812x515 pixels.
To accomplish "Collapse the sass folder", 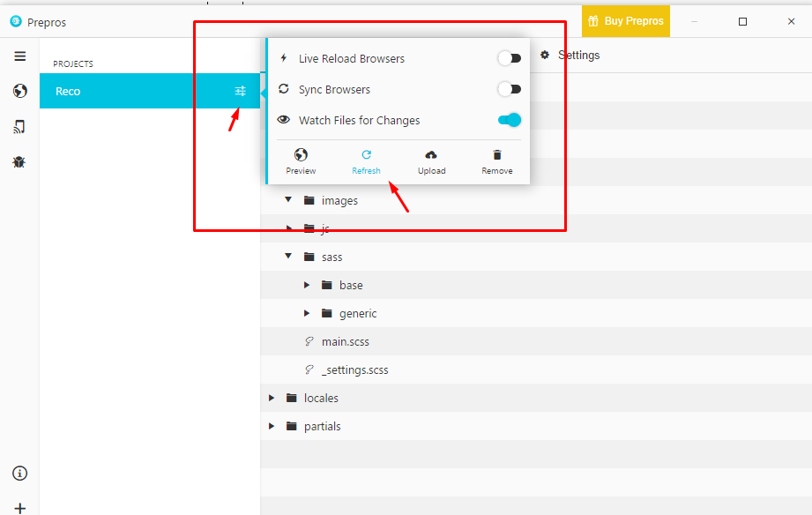I will [288, 257].
